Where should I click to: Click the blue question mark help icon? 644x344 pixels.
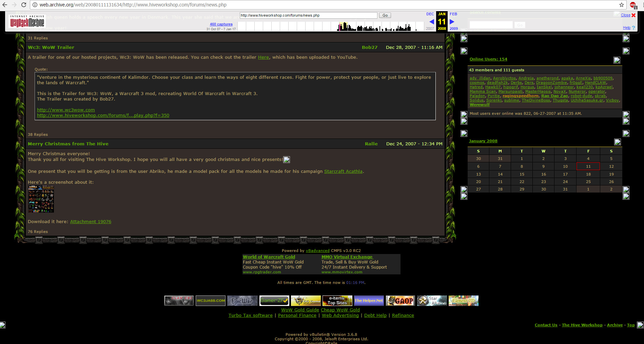coord(633,28)
